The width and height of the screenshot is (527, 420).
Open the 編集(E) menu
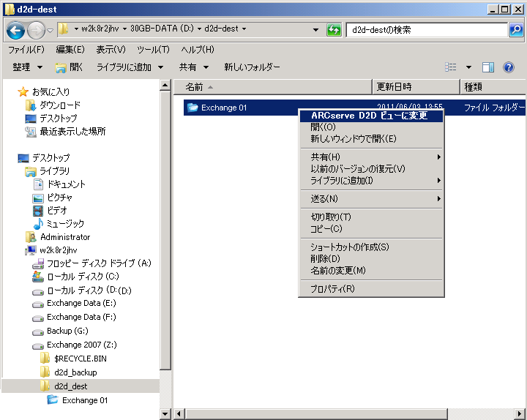70,50
